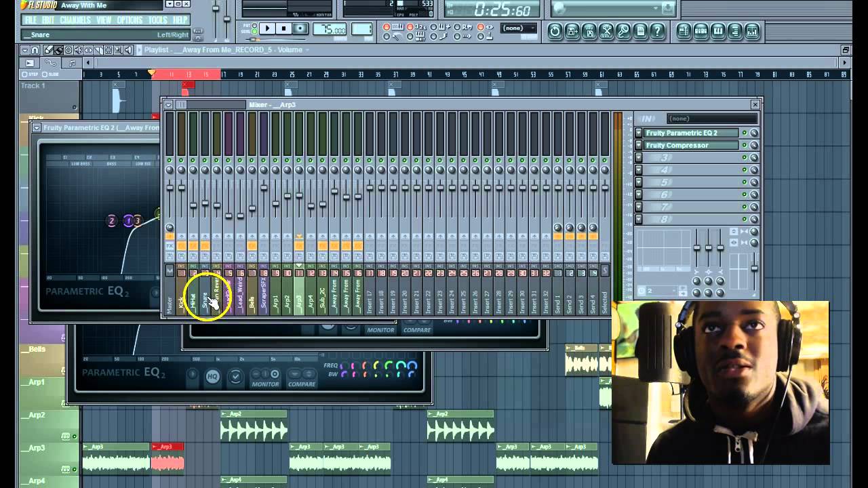Arm the Record button in transport
Screen dimensions: 868x488
[300, 28]
